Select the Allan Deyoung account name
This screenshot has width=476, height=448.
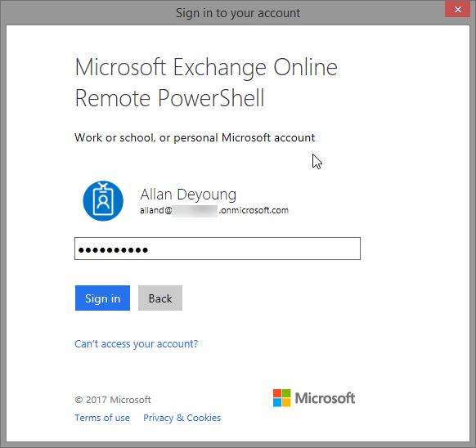188,195
